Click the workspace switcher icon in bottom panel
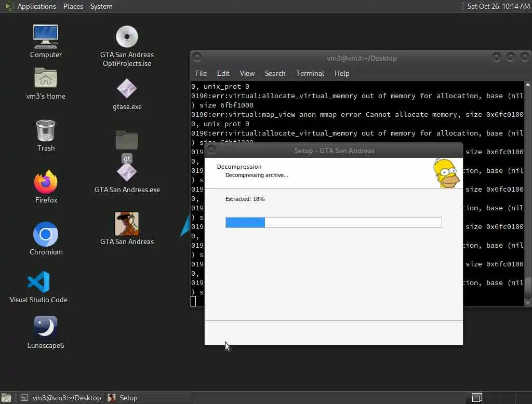The height and width of the screenshot is (404, 532). pos(477,398)
